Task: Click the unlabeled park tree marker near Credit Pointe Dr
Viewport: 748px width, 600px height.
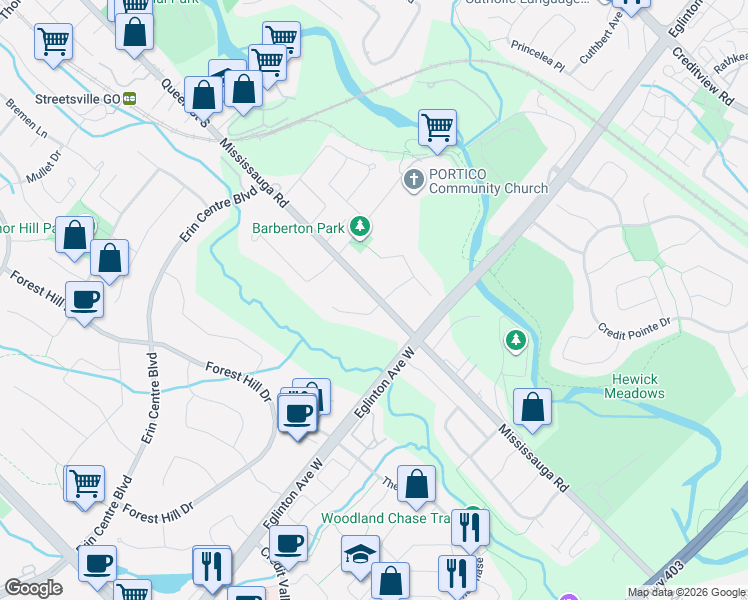Action: [x=516, y=341]
